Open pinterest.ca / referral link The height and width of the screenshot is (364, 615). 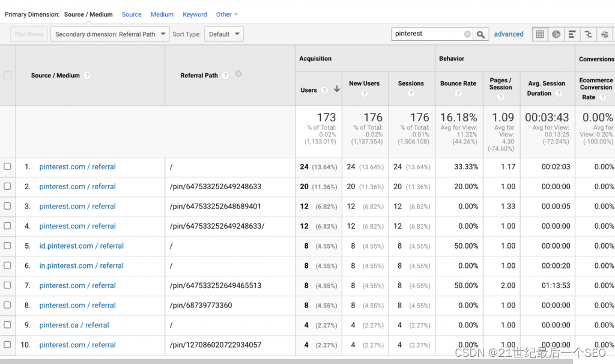point(74,325)
